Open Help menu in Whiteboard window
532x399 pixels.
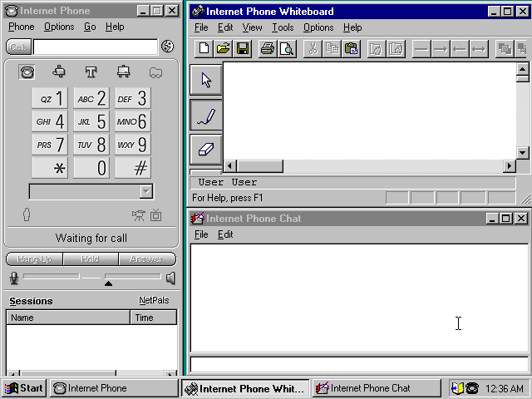pos(352,27)
